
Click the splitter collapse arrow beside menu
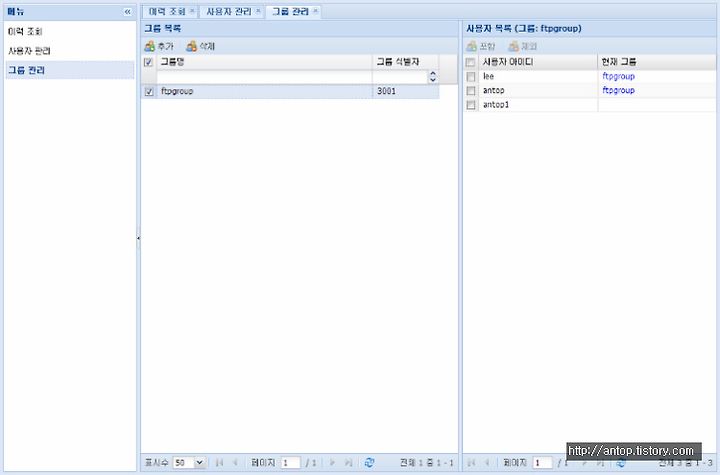point(138,238)
